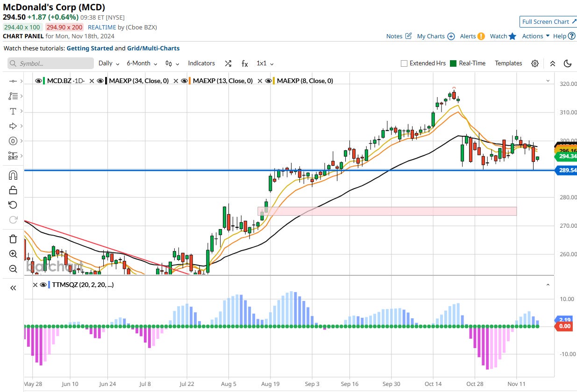The height and width of the screenshot is (392, 577).
Task: Toggle the Real-Time checkbox
Action: (x=453, y=63)
